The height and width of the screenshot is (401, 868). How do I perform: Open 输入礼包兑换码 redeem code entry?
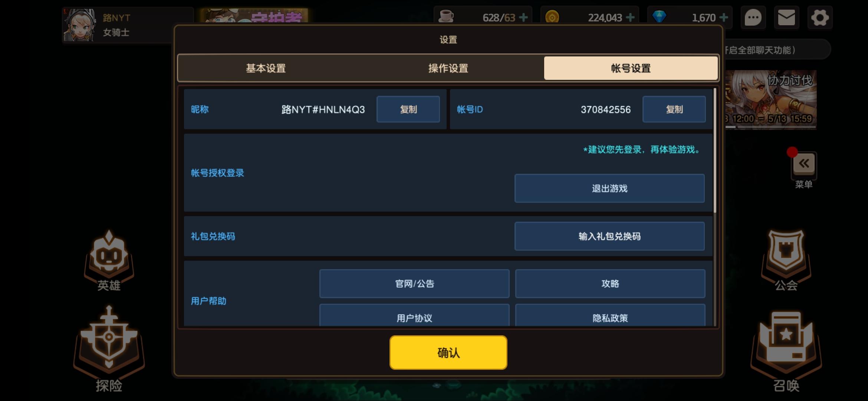[x=609, y=236]
